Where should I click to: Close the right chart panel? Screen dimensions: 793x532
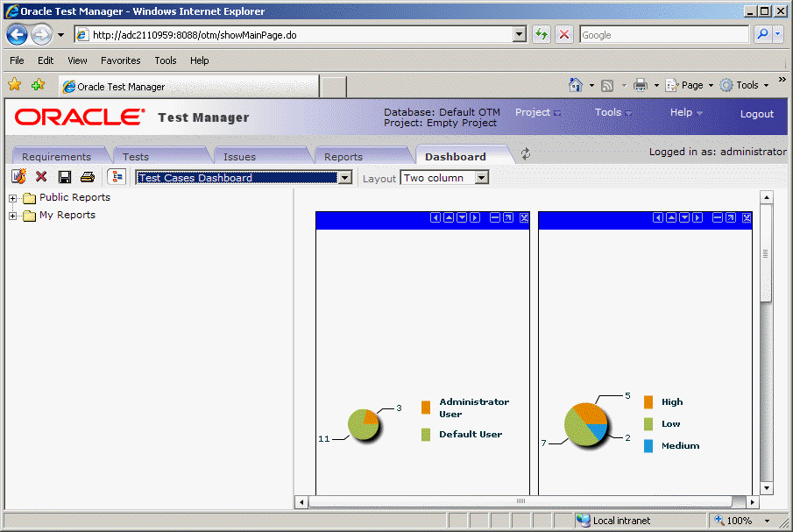coord(747,217)
